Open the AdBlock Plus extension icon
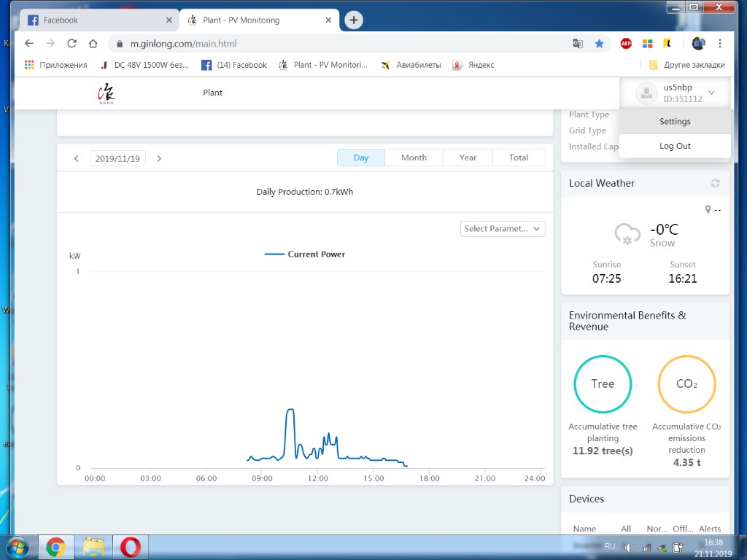This screenshot has height=560, width=747. [x=626, y=43]
